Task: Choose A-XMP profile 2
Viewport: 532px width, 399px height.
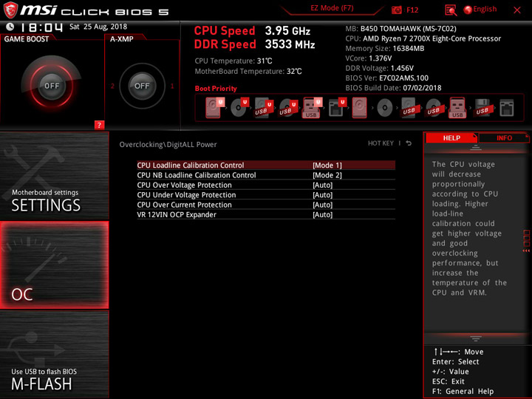Action: point(112,86)
